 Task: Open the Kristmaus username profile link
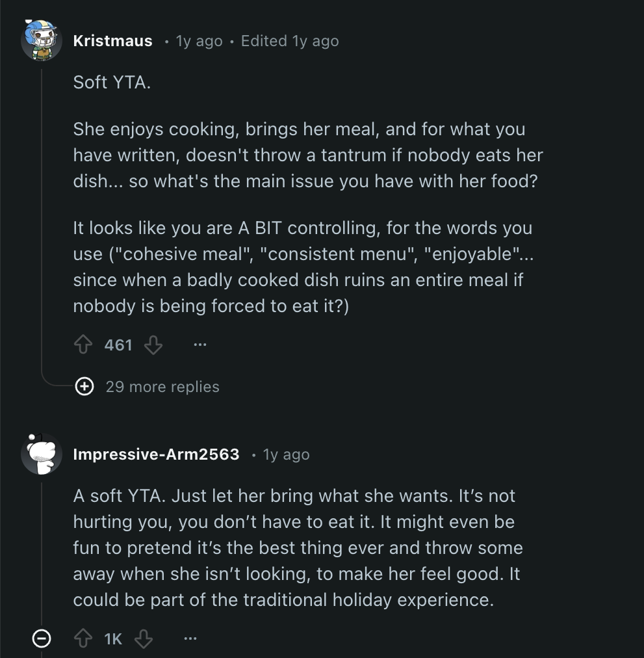tap(112, 41)
